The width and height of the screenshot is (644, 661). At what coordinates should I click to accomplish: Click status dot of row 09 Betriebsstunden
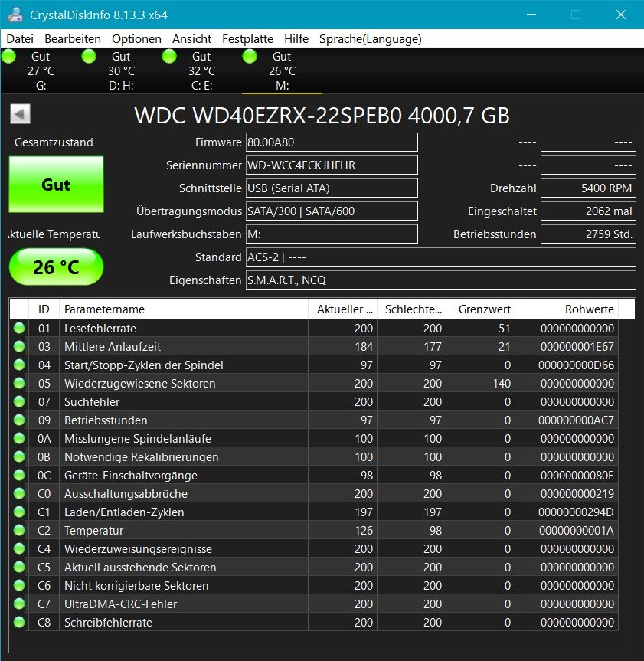click(19, 420)
